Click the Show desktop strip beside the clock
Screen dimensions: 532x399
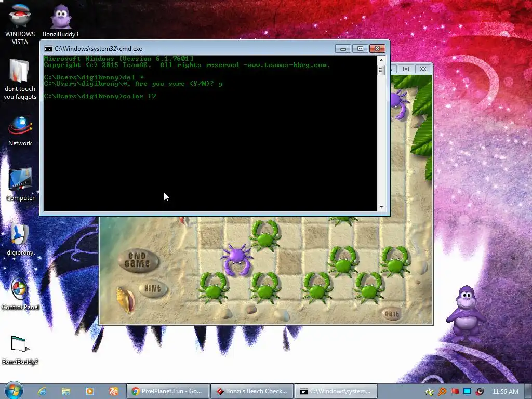(x=528, y=391)
